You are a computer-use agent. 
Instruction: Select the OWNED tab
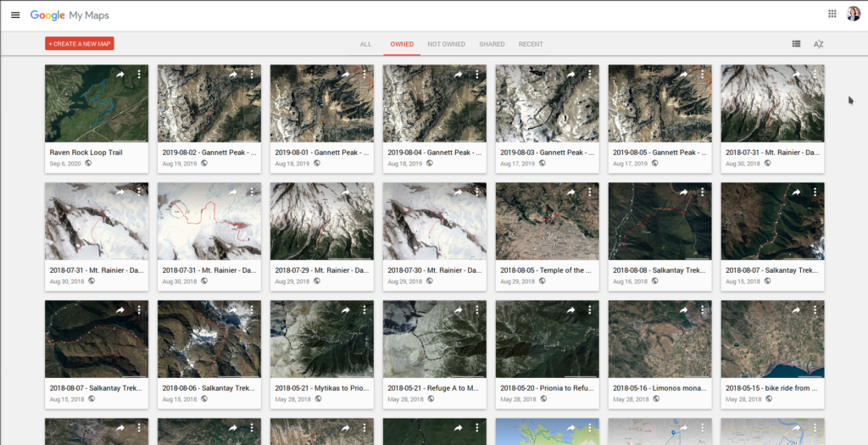coord(402,44)
